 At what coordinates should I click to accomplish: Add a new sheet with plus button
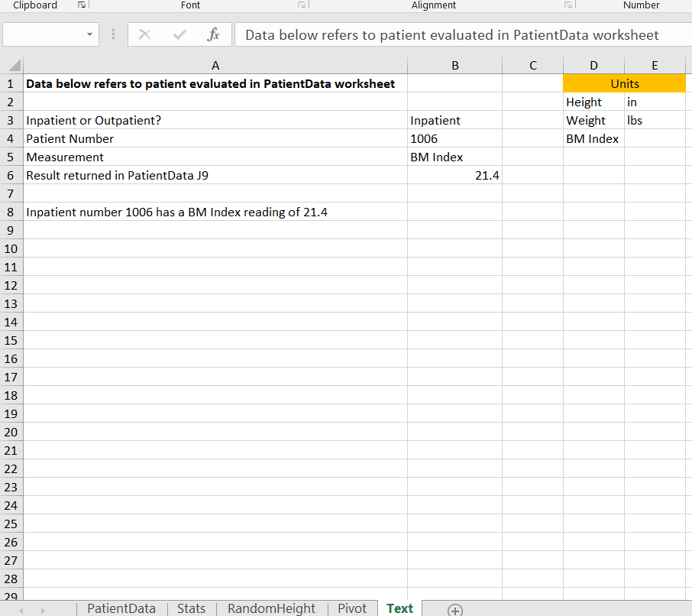(455, 610)
